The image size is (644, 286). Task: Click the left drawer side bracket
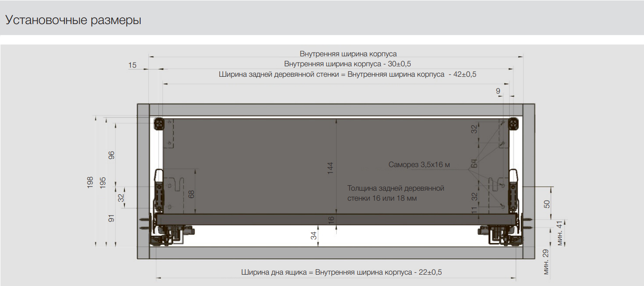159,191
